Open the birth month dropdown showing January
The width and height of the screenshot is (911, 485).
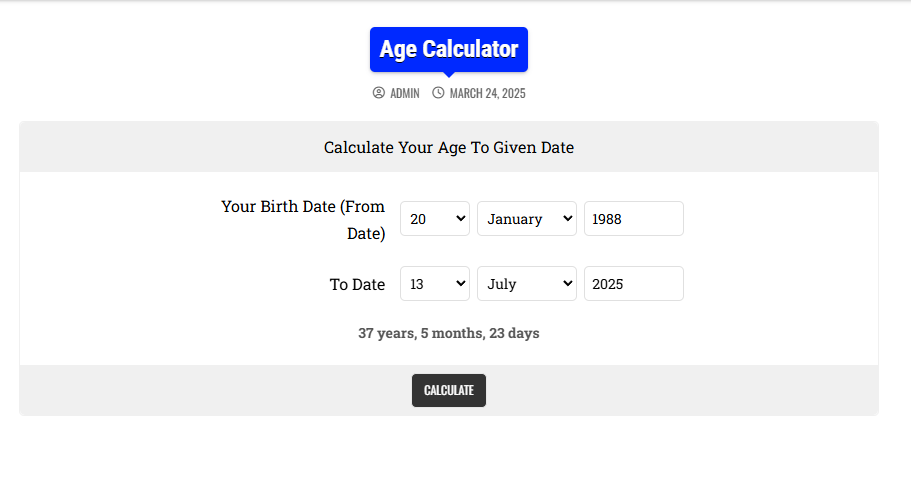click(527, 218)
